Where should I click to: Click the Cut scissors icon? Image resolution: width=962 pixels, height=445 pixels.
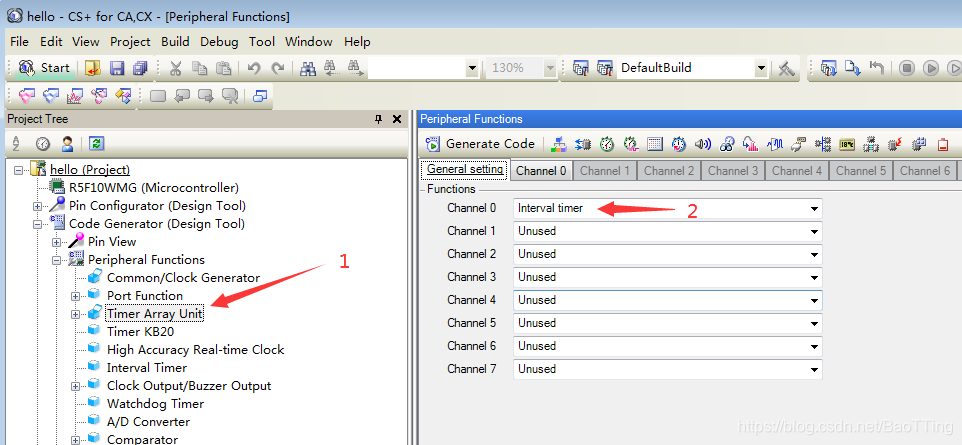175,68
